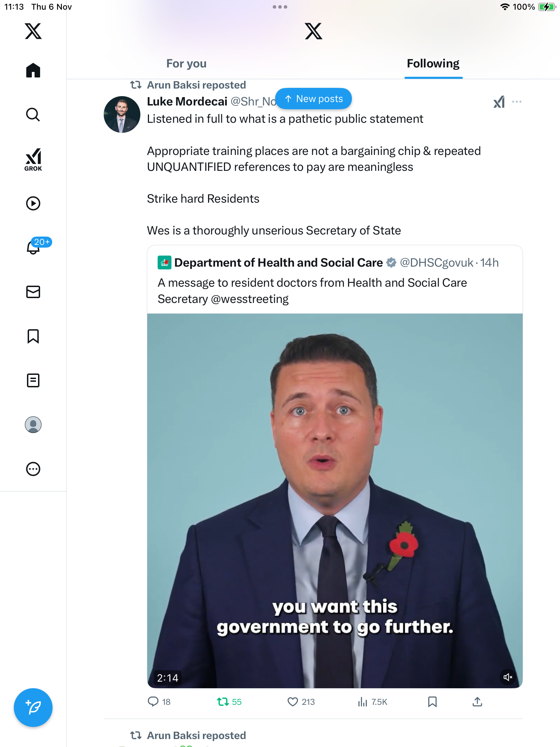Load the New posts
Screen dimensions: 560x747
[x=314, y=99]
